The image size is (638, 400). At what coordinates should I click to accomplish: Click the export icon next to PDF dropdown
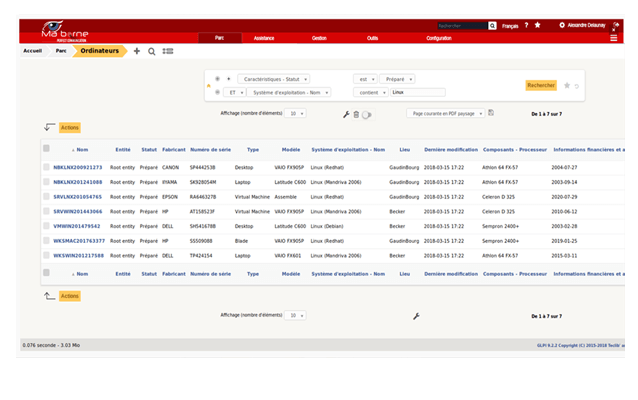[x=491, y=113]
